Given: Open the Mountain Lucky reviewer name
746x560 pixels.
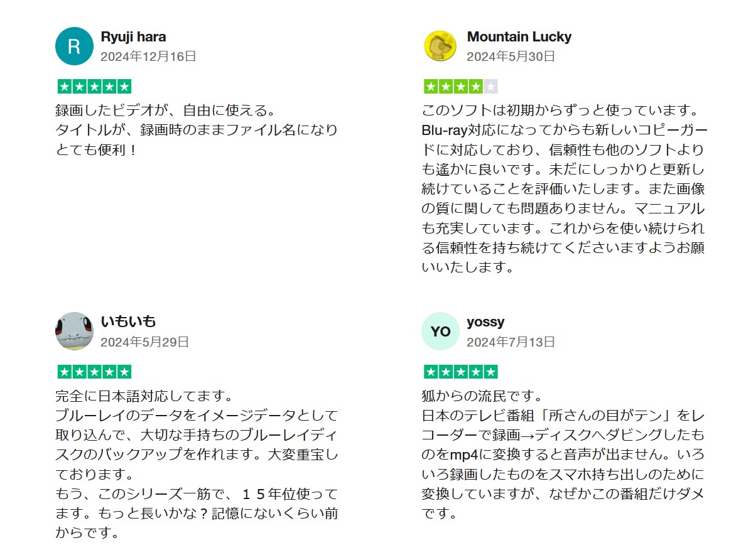Looking at the screenshot, I should (519, 36).
